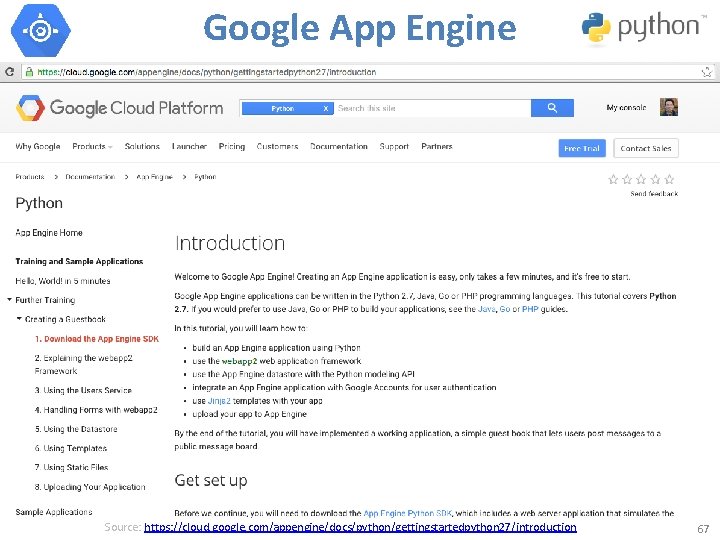Click the Search this site field
The image size is (720, 540).
(432, 108)
